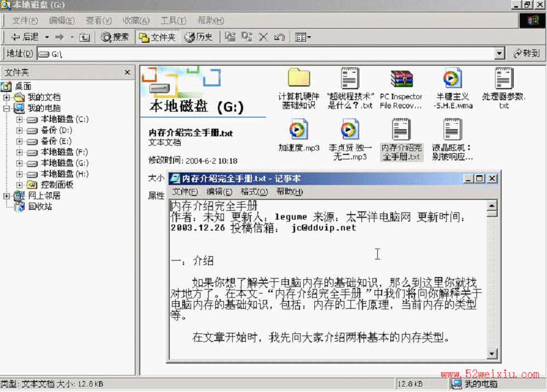This screenshot has width=547, height=392.
Task: Expand 网上邻居 tree node
Action: click(6, 196)
